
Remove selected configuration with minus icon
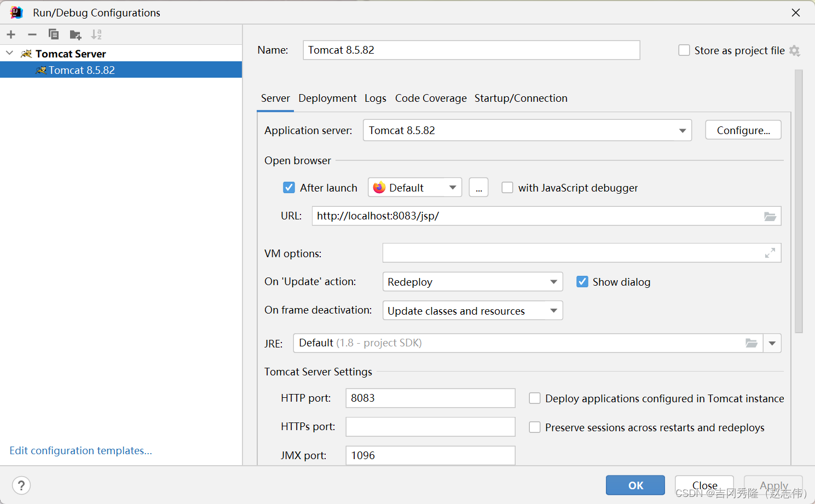click(x=32, y=34)
